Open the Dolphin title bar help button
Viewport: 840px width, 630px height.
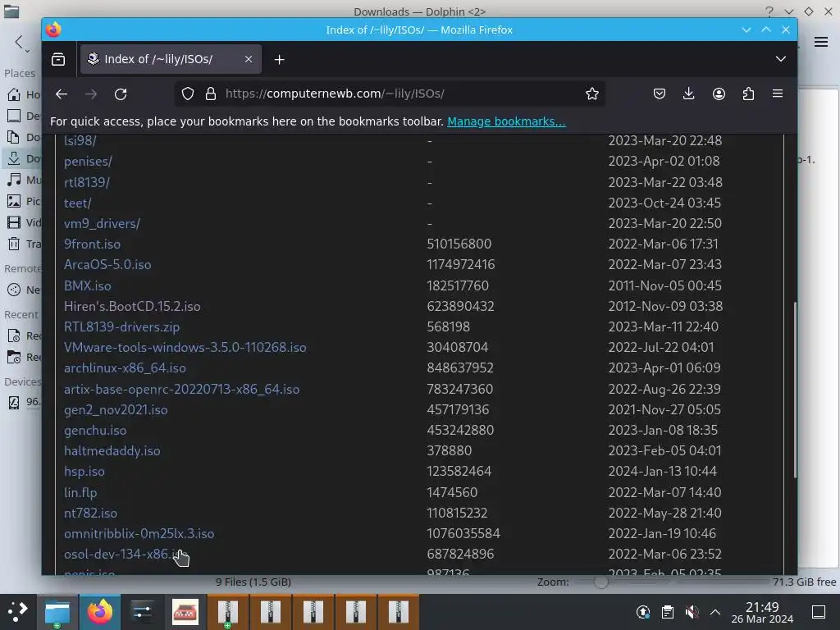pos(769,11)
